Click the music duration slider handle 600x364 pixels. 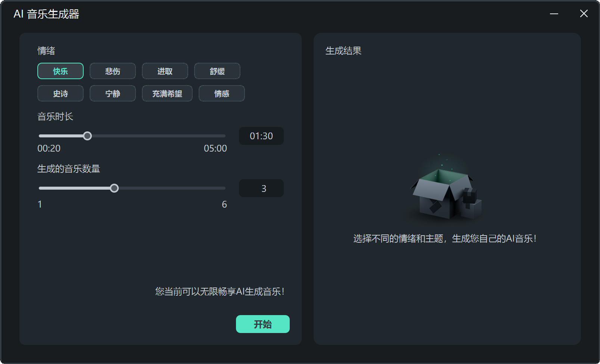[x=88, y=136]
